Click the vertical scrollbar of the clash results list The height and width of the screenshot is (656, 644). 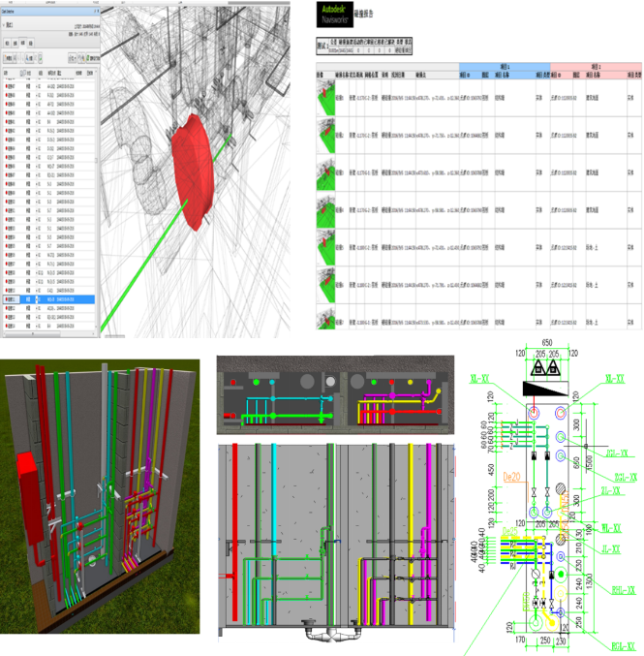96,194
